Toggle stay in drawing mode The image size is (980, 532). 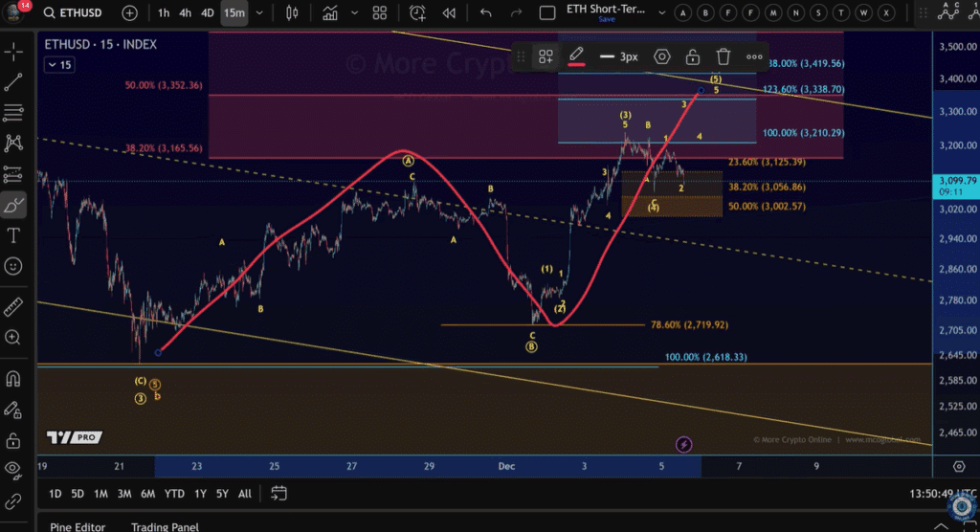(x=13, y=410)
